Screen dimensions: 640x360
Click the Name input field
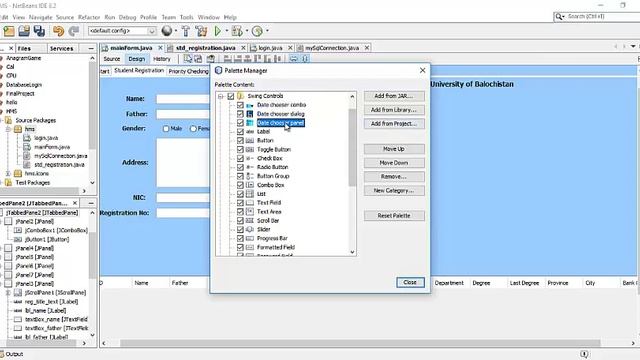tap(183, 99)
